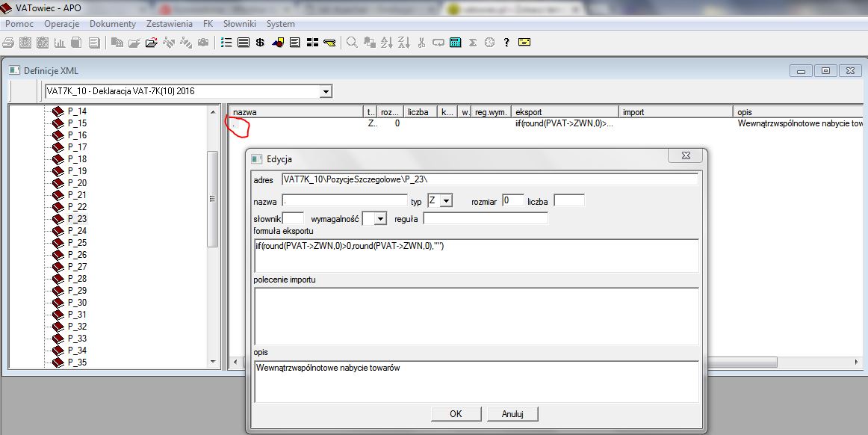Click the bulleted list toolbar icon
Screen dimensions: 868x435
click(x=227, y=43)
